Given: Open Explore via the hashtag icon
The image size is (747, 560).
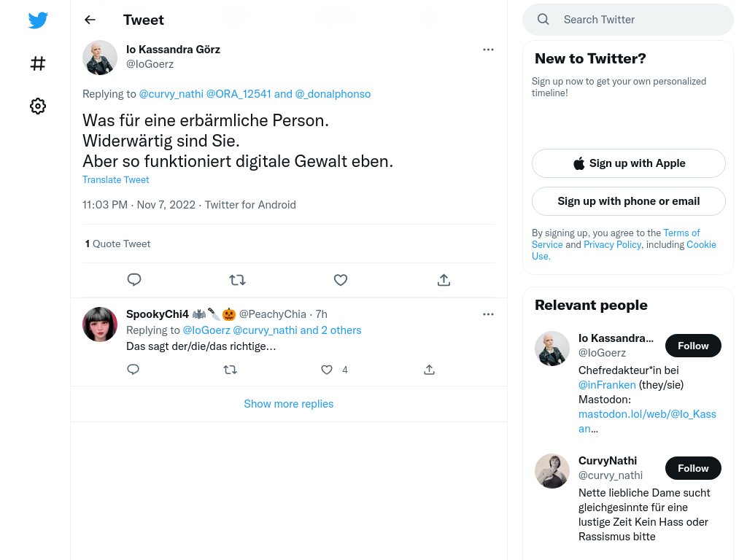Looking at the screenshot, I should click(x=38, y=63).
